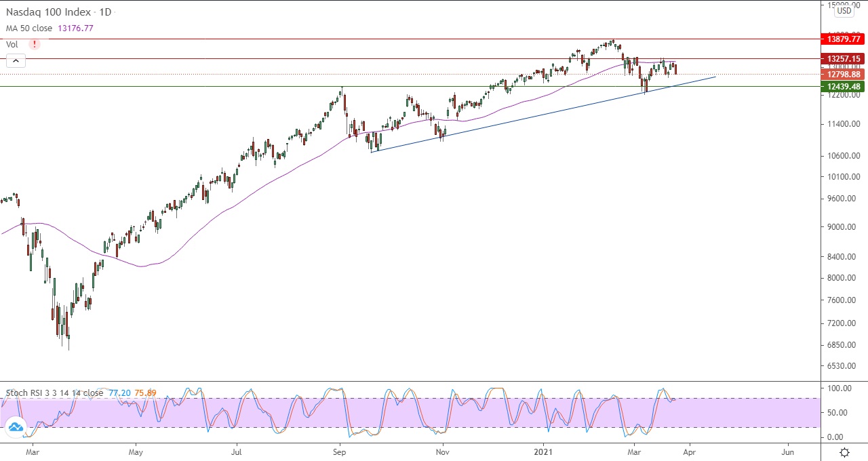This screenshot has width=868, height=461.
Task: Click the red 13257.15 price label
Action: 844,59
